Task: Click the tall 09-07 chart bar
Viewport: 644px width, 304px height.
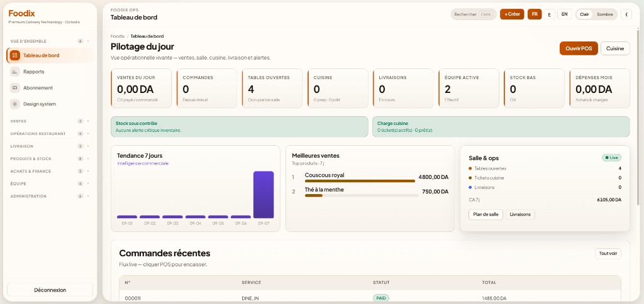Action: (x=264, y=195)
